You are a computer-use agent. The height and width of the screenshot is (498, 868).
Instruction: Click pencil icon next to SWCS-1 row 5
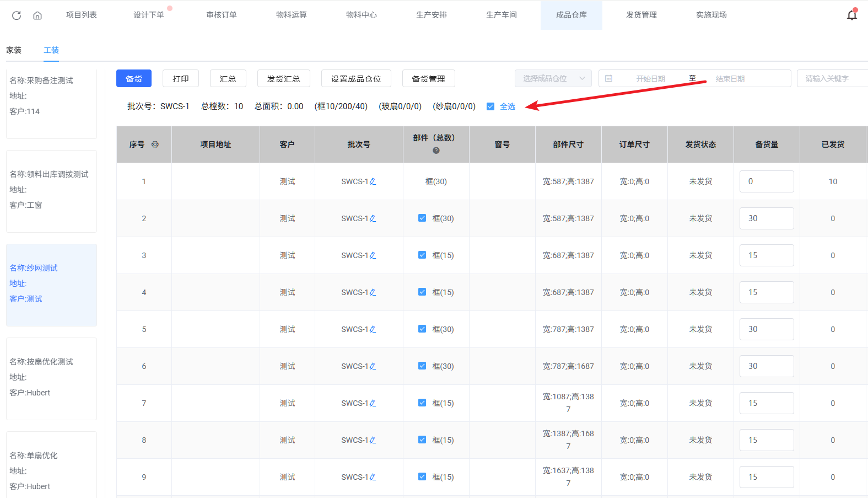tap(373, 329)
